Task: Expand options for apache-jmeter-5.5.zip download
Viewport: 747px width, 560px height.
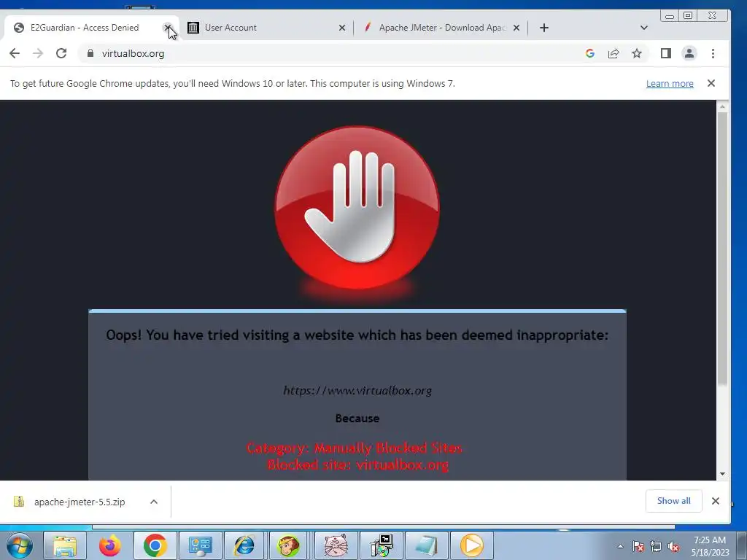Action: [154, 502]
